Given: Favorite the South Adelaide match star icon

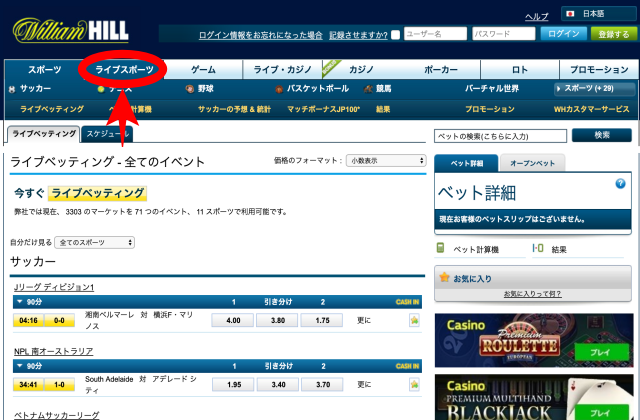Looking at the screenshot, I should (x=414, y=384).
